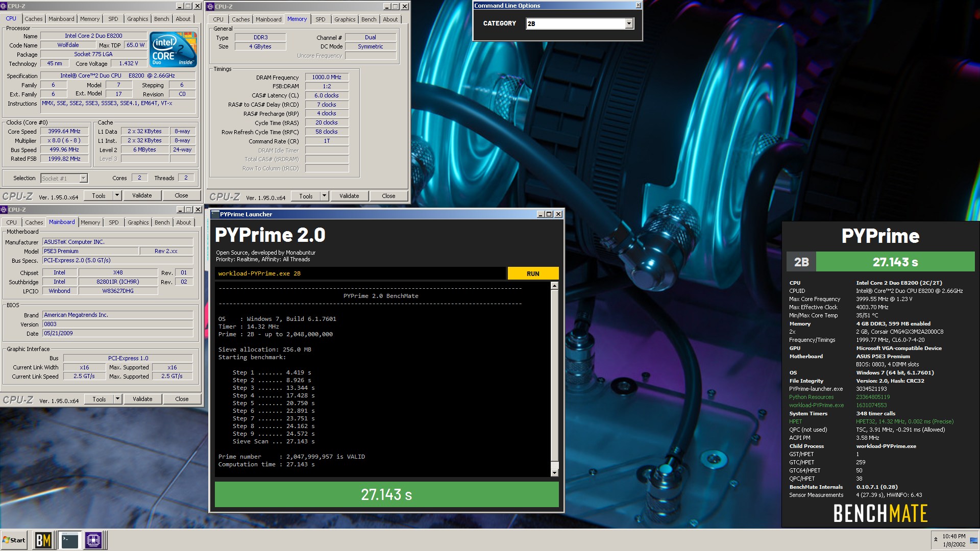Click the Intel Core 2 Duo logo
Image resolution: width=980 pixels, height=551 pixels.
(x=174, y=49)
